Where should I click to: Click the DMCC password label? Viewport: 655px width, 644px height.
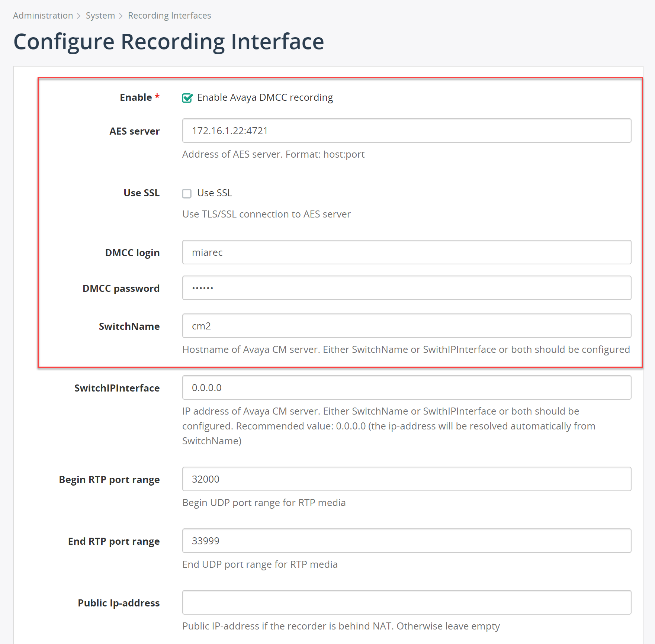click(121, 288)
